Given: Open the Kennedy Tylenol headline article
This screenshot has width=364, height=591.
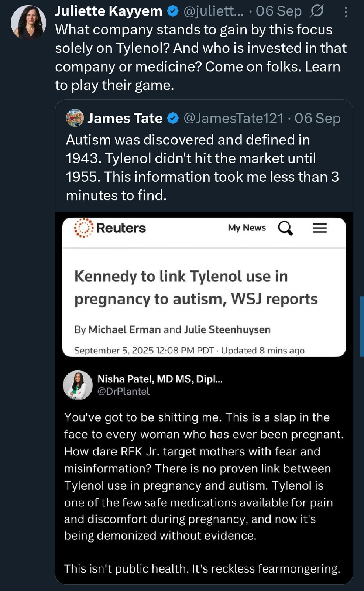Looking at the screenshot, I should (196, 287).
